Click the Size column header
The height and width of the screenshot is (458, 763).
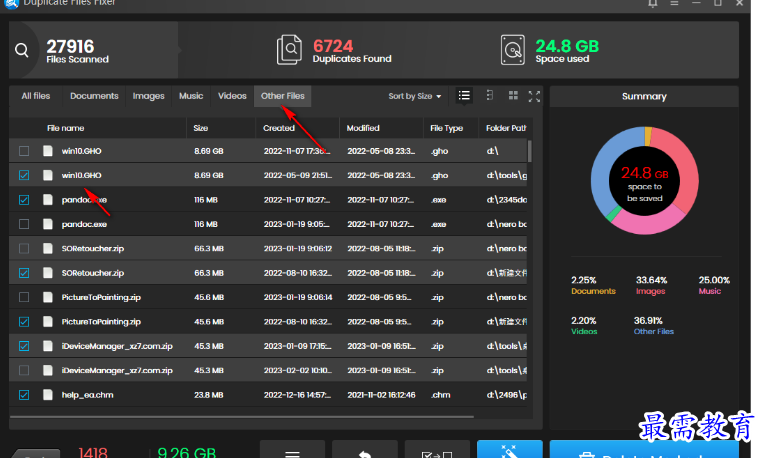click(x=200, y=128)
